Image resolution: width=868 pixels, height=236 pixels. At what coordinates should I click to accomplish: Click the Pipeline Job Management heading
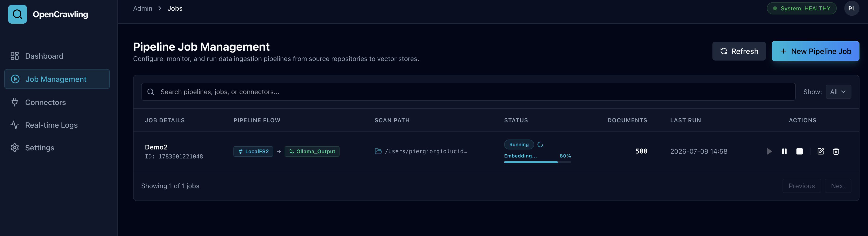[201, 47]
